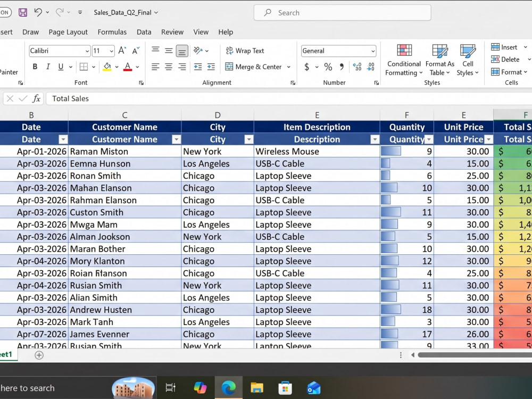
Task: Toggle Bold formatting
Action: [35, 67]
